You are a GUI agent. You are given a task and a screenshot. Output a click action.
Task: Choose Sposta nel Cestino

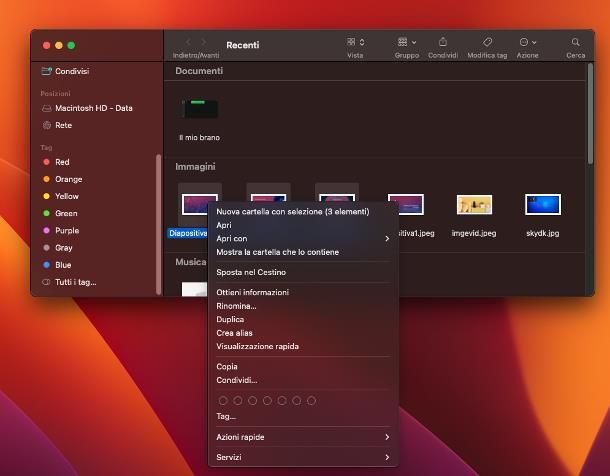(303, 272)
